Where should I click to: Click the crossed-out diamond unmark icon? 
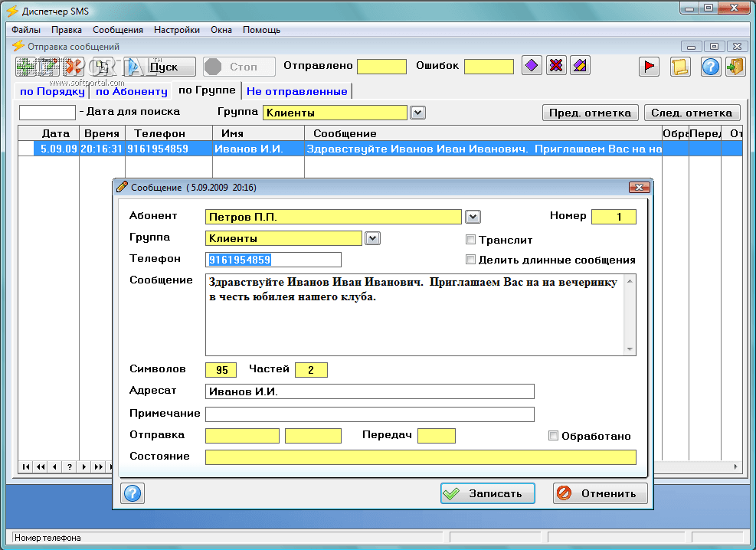point(556,66)
